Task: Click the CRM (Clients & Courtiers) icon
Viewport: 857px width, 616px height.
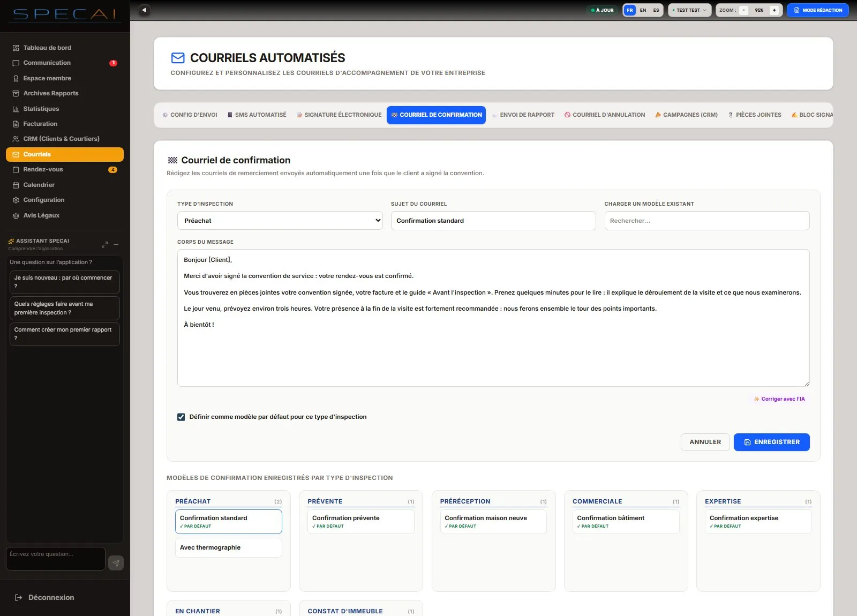Action: 16,139
